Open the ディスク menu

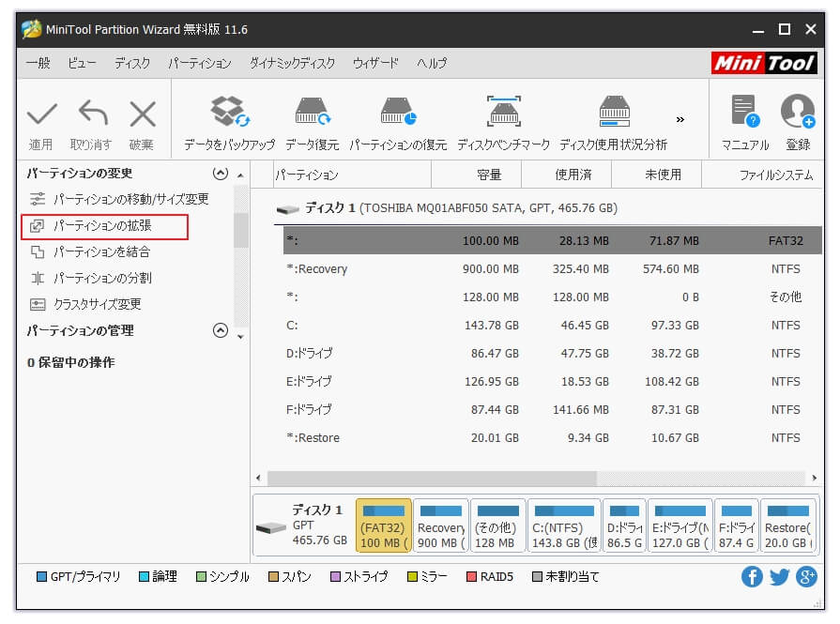point(132,63)
